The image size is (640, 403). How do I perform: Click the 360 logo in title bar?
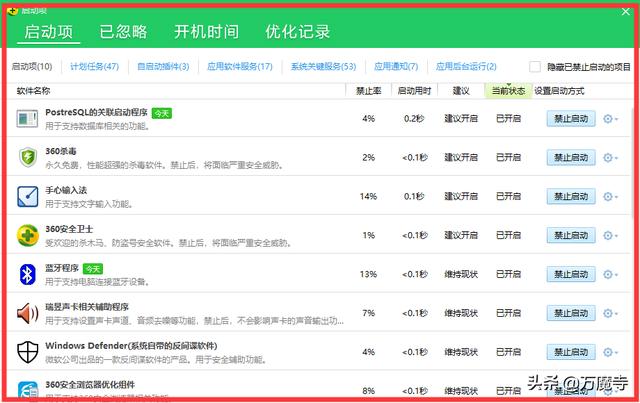click(x=13, y=11)
